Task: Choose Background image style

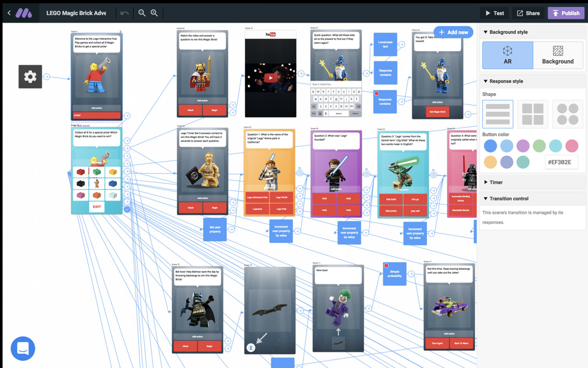Action: [x=558, y=55]
